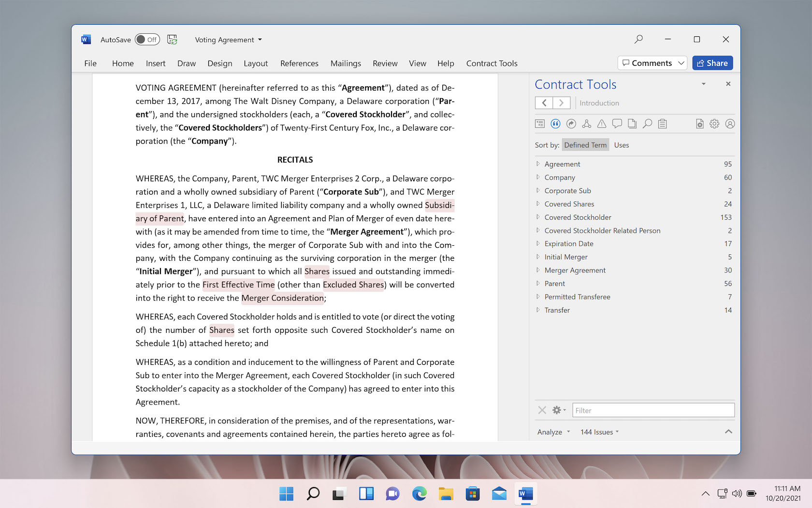This screenshot has height=508, width=812.
Task: Show the warning triangle issues icon
Action: 602,124
